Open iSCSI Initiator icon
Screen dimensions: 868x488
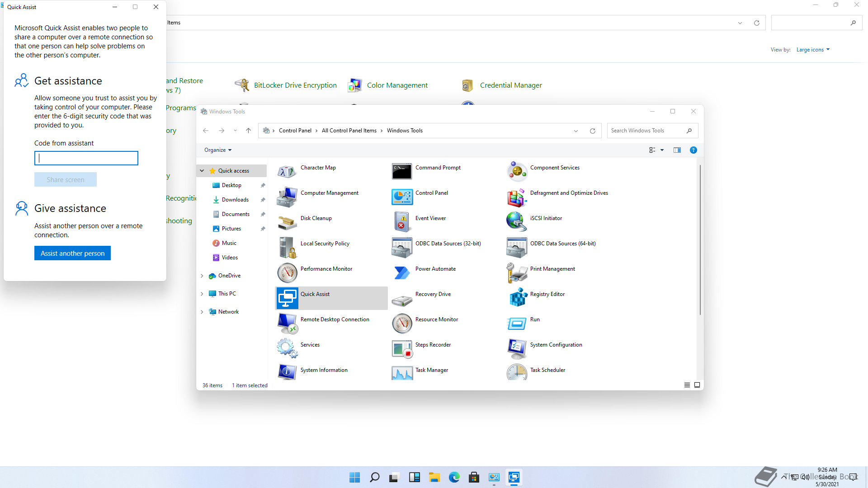coord(516,222)
